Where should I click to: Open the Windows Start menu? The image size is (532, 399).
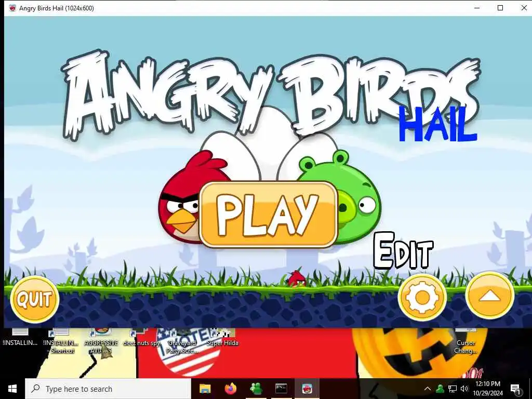pyautogui.click(x=12, y=389)
